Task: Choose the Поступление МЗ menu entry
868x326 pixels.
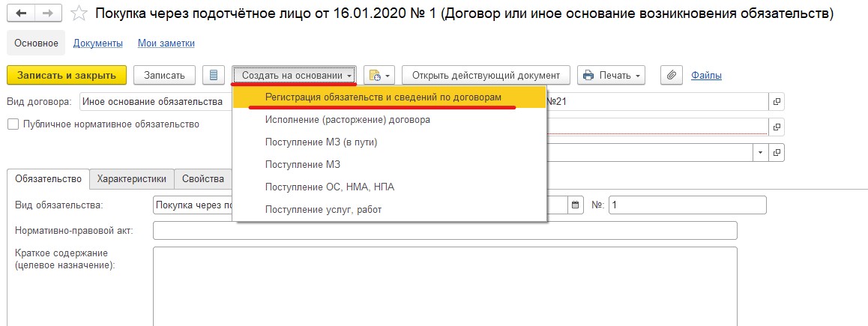Action: click(390, 164)
